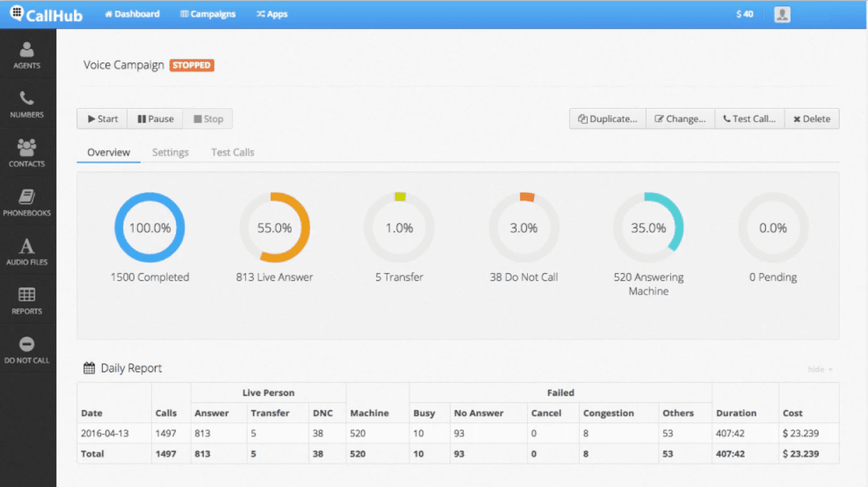Start the stopped voice campaign
This screenshot has height=487, width=868.
pos(102,119)
